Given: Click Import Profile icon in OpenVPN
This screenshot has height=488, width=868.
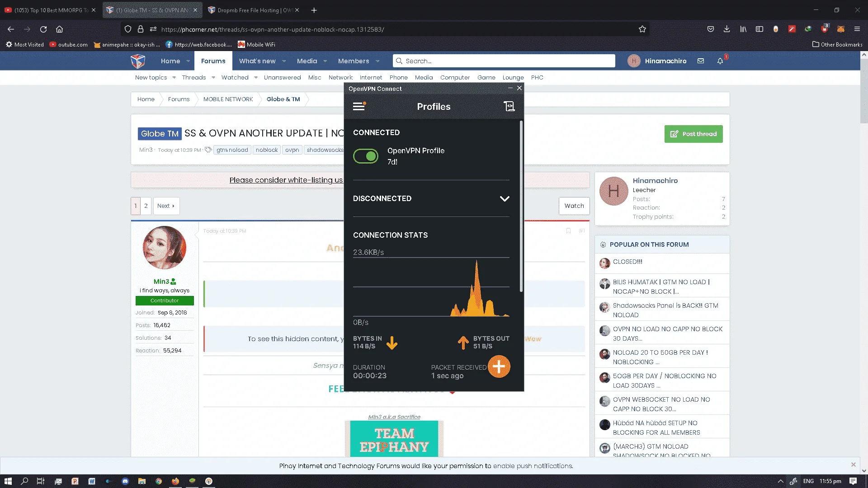Looking at the screenshot, I should point(509,106).
